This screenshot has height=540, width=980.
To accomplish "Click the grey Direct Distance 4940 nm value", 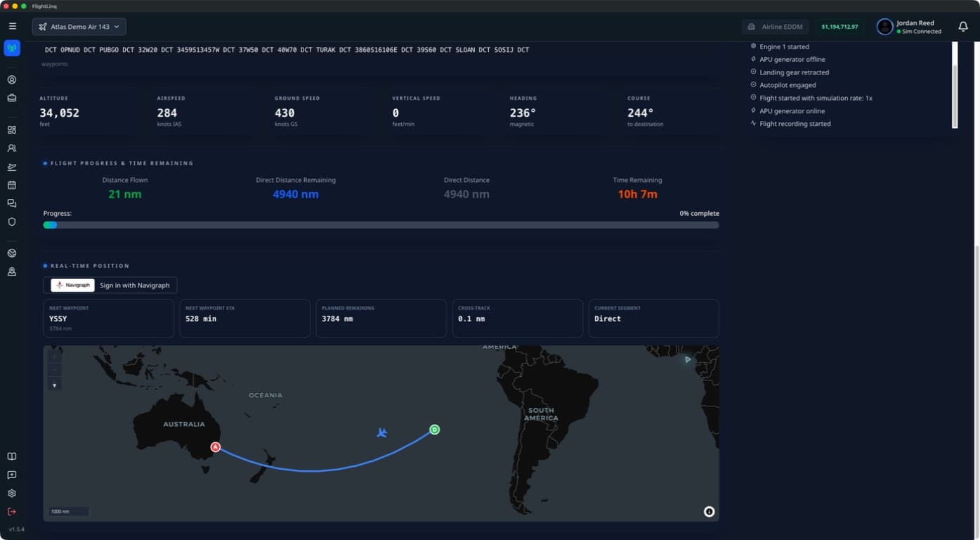I will (466, 194).
